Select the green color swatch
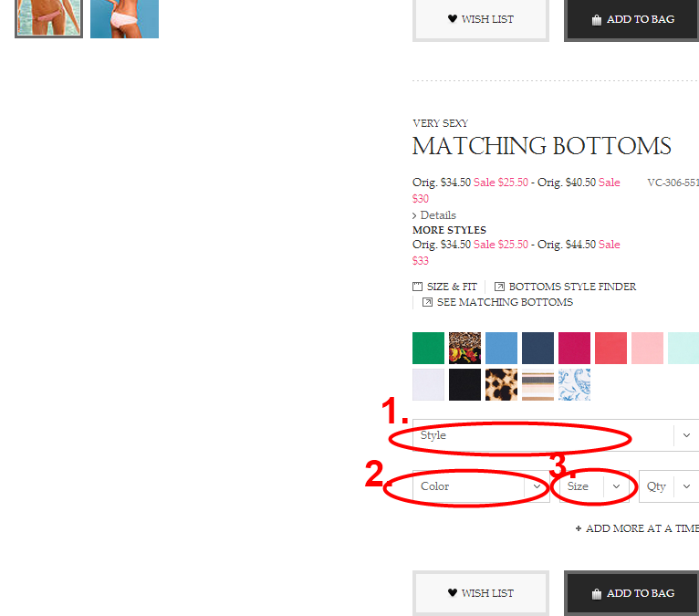This screenshot has height=616, width=699. pos(428,348)
